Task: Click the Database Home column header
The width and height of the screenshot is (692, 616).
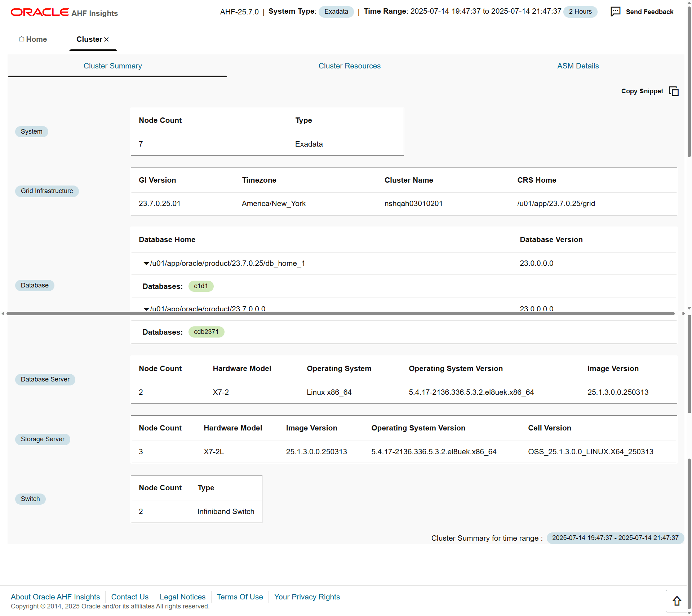Action: click(x=167, y=240)
